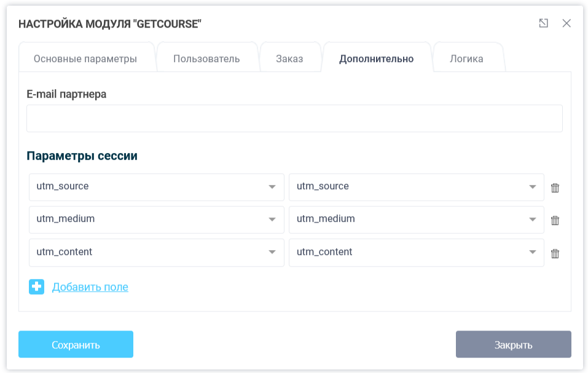Close the GETCOURSE settings dialog with X

(x=566, y=23)
